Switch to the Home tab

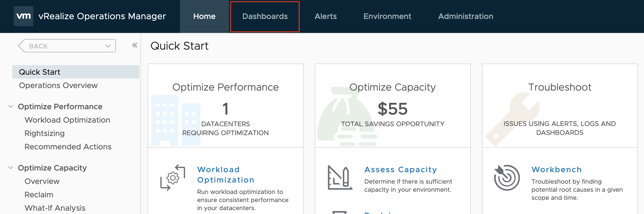pos(204,16)
